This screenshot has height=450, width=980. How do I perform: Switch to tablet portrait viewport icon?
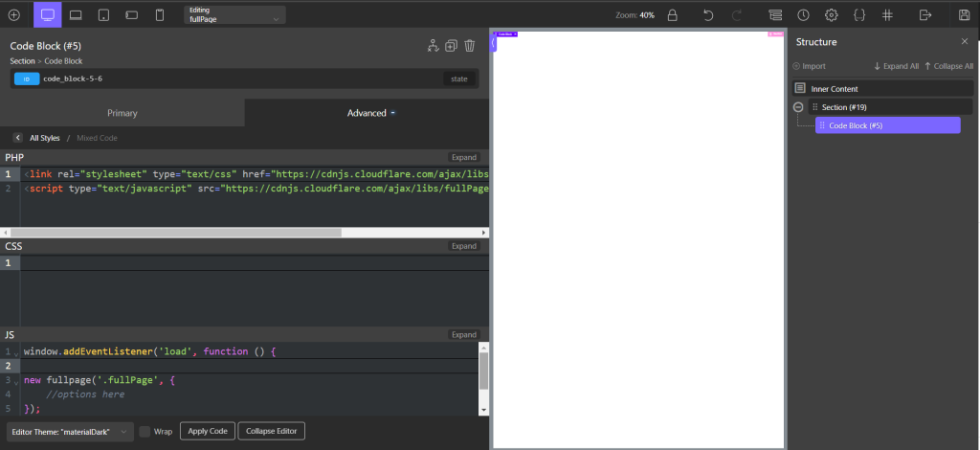(x=103, y=15)
